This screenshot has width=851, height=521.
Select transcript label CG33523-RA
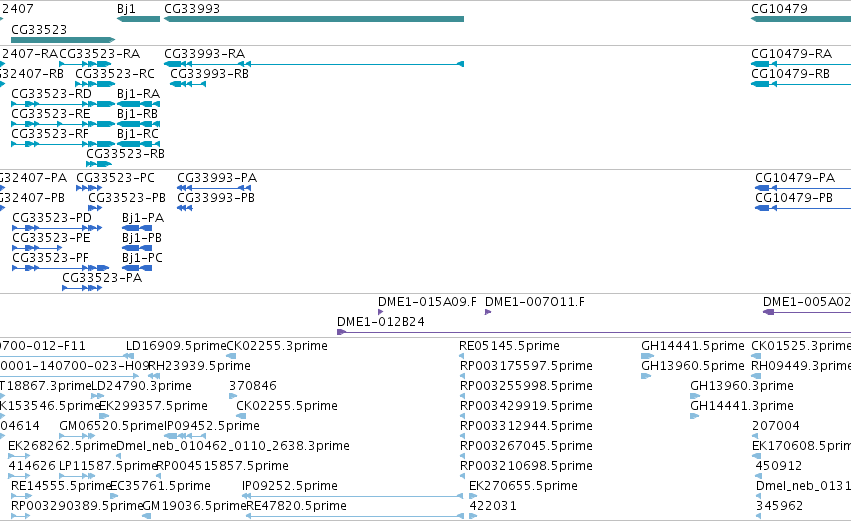point(99,54)
